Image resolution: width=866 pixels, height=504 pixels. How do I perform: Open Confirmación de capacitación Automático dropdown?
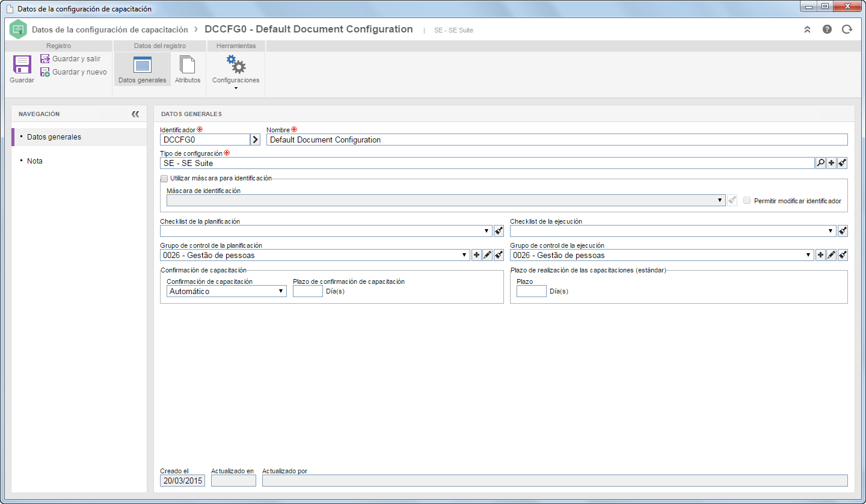coord(227,291)
